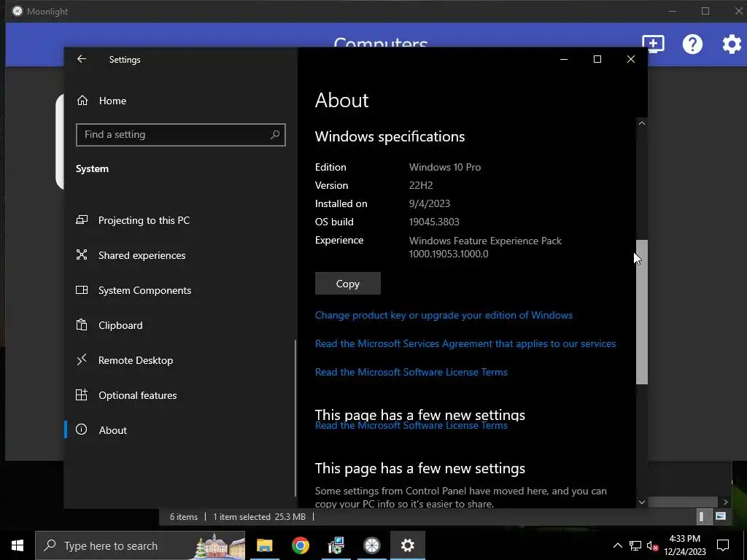Screen dimensions: 747x560
Task: Click the Find a setting search box
Action: click(181, 135)
